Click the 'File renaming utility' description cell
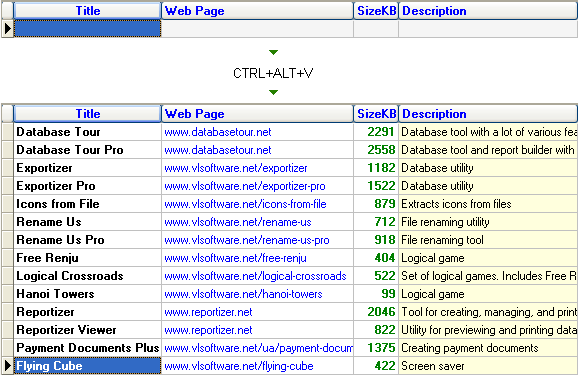 [x=488, y=222]
